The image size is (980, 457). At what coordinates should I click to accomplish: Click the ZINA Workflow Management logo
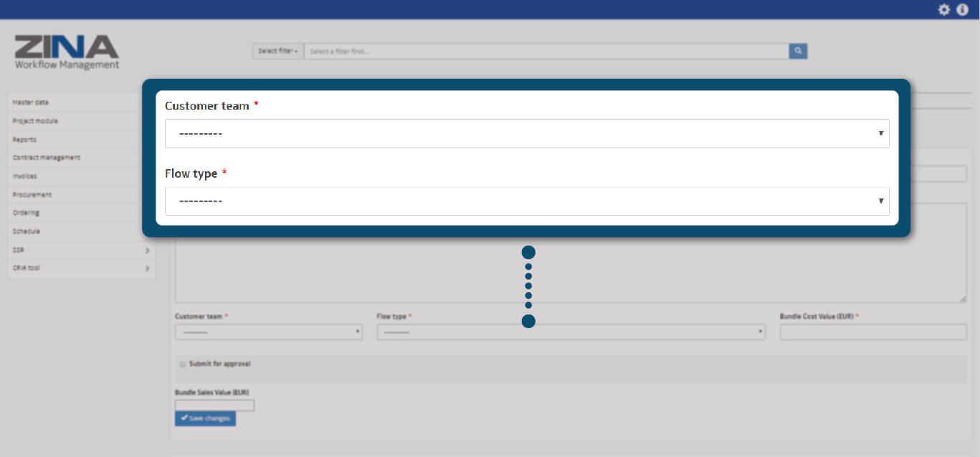click(x=67, y=52)
